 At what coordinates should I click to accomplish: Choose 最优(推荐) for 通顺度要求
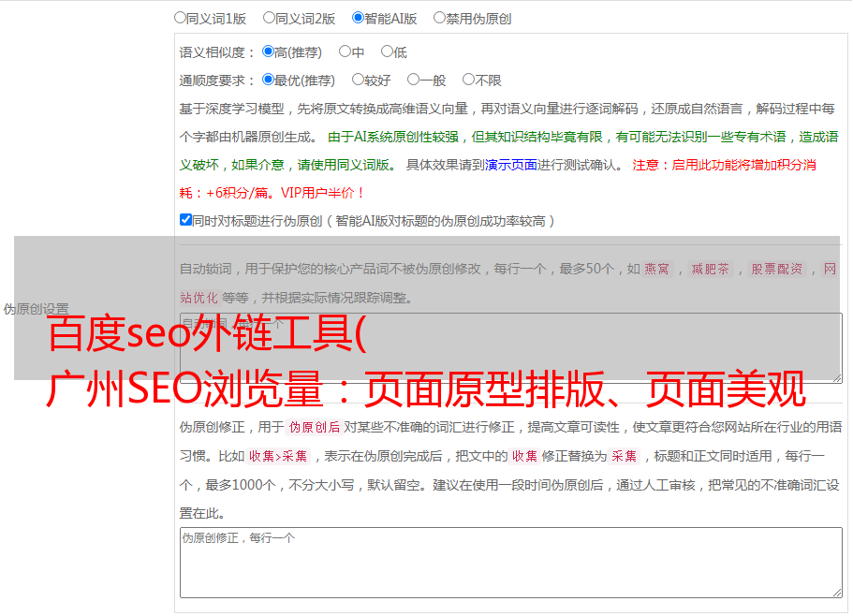tap(268, 80)
